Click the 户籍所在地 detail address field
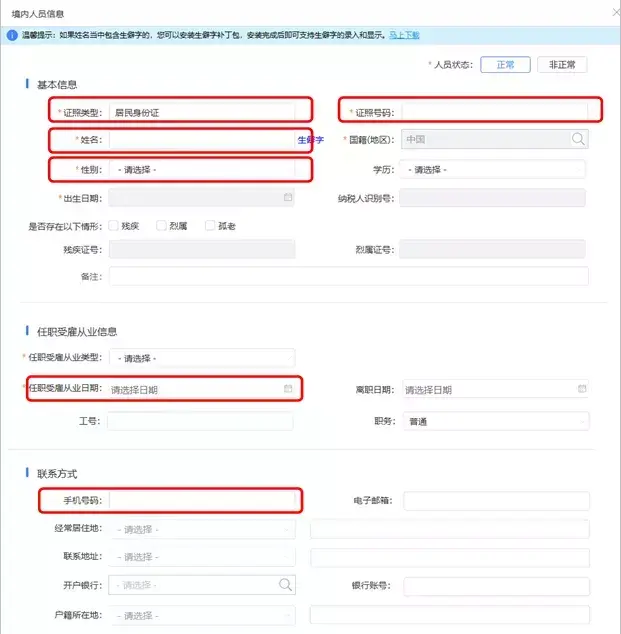The width and height of the screenshot is (621, 634). [450, 615]
